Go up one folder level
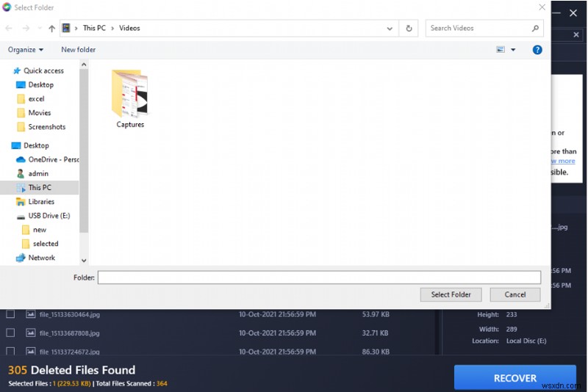This screenshot has width=588, height=392. [x=51, y=28]
